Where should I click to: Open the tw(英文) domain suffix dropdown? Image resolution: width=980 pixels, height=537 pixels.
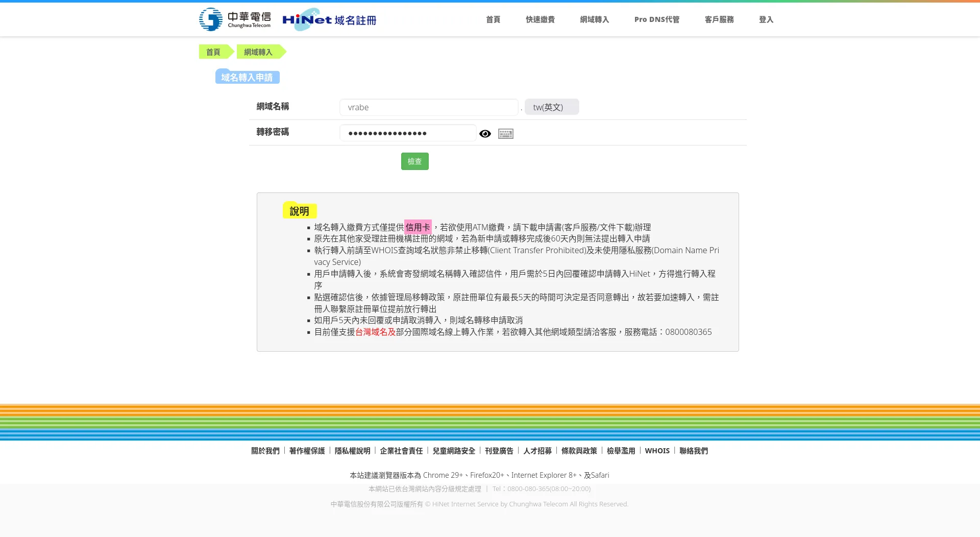tap(551, 107)
